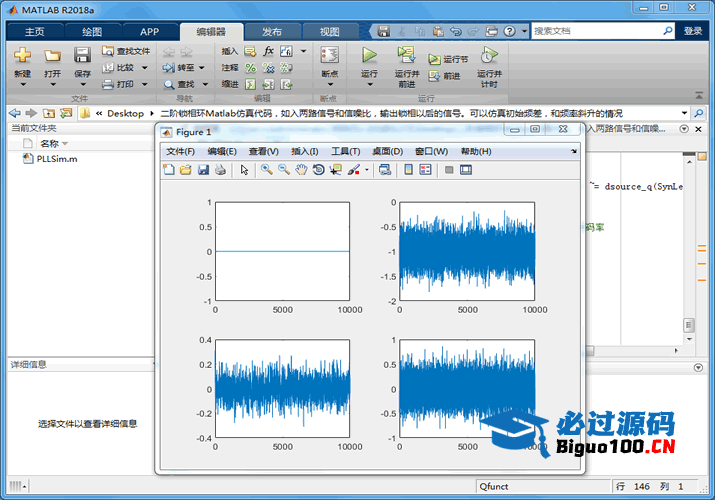Select the Pan hand tool in Figure 1
Image resolution: width=715 pixels, height=500 pixels.
(301, 170)
